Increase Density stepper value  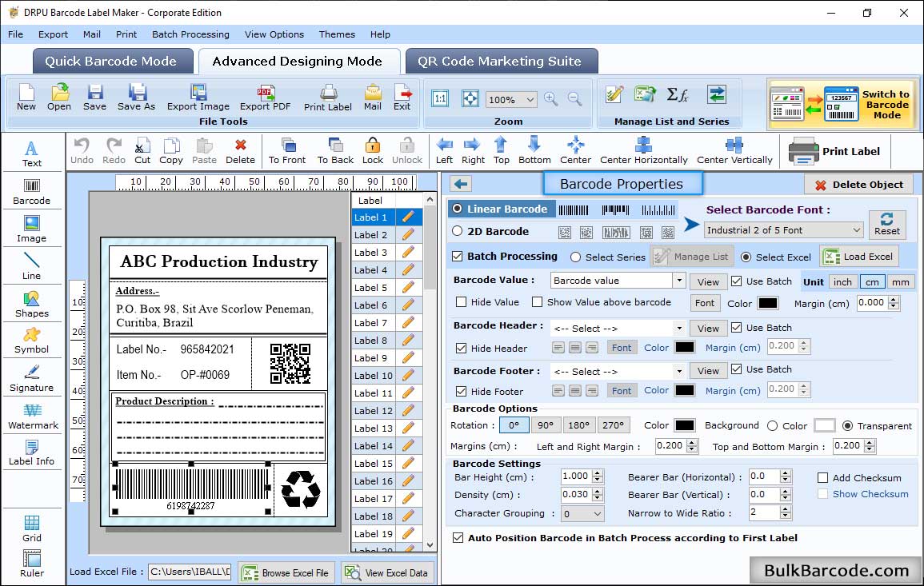(x=598, y=491)
